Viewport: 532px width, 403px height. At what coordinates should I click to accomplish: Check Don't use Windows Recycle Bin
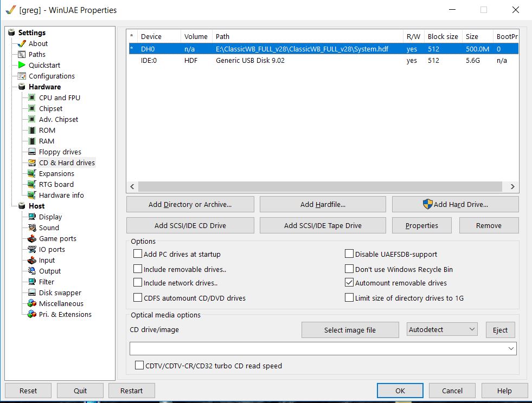point(349,269)
